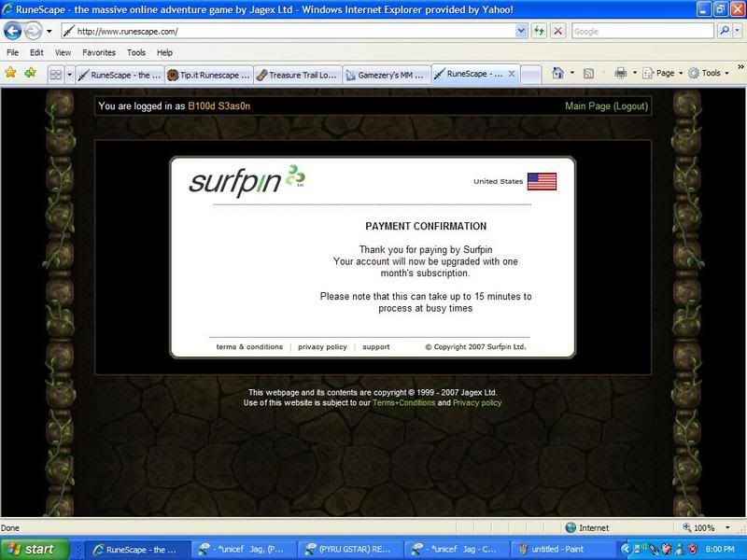747x560 pixels.
Task: Open the Favorites menu
Action: point(99,52)
